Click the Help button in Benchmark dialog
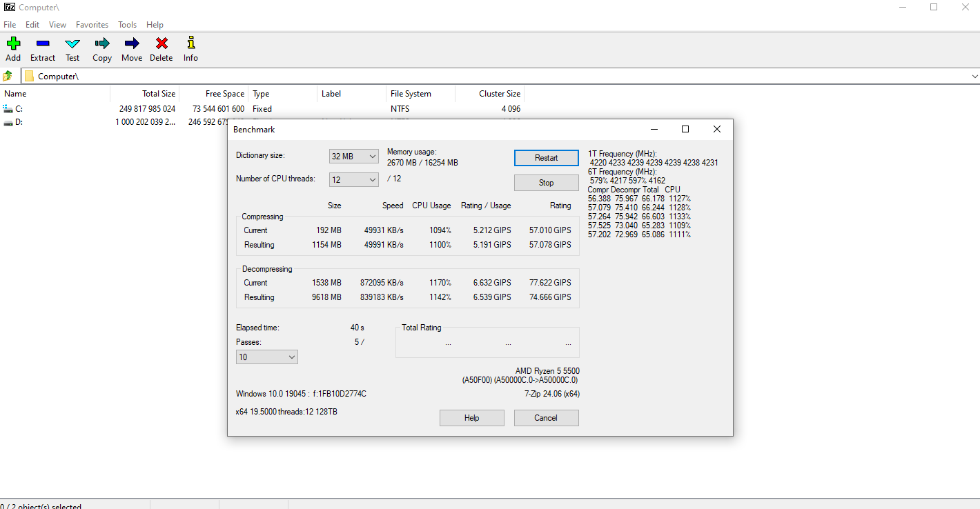The width and height of the screenshot is (980, 509). [x=472, y=418]
